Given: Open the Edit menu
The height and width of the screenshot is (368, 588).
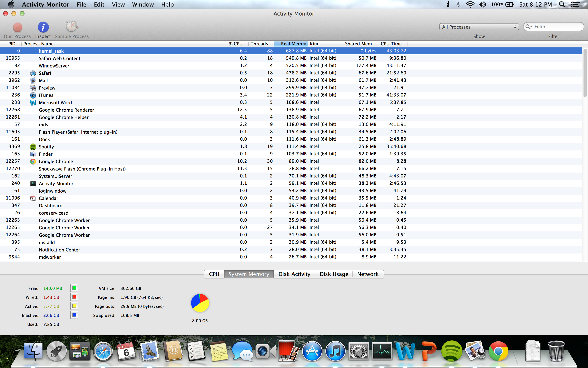Looking at the screenshot, I should (99, 4).
